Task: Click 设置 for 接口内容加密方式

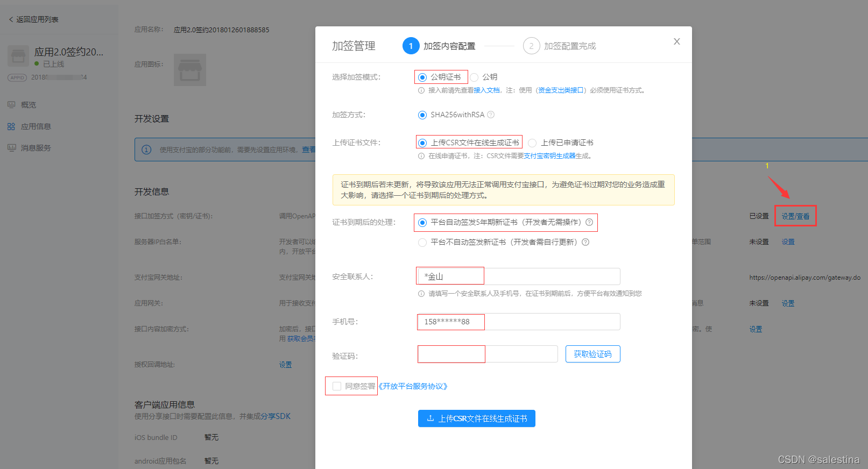Action: pyautogui.click(x=756, y=329)
